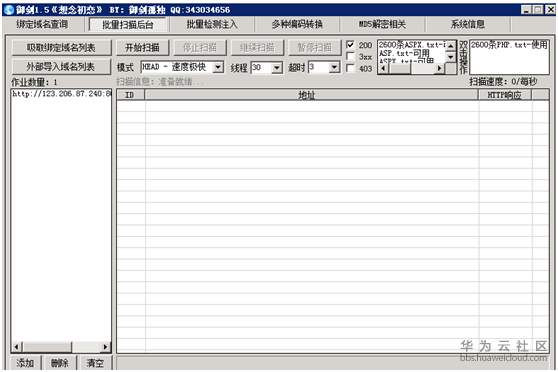Click the job list horizontal scrollbar thumb
558x372 pixels.
click(47, 346)
